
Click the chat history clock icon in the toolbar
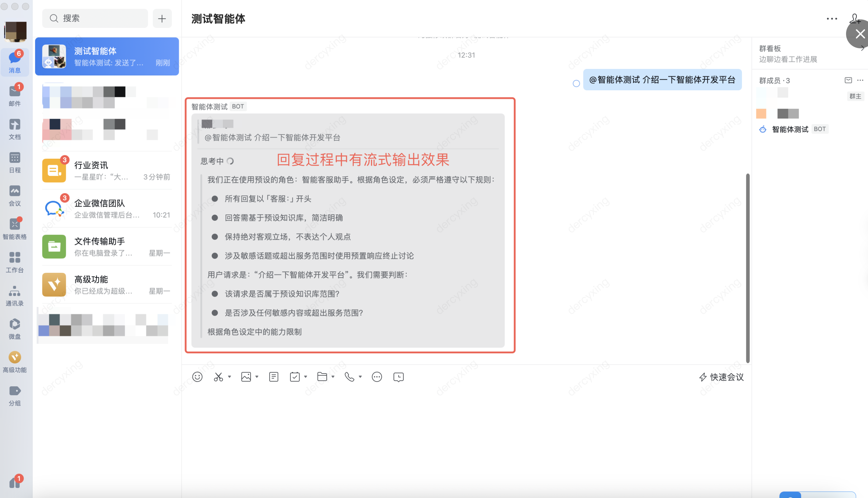tap(399, 377)
